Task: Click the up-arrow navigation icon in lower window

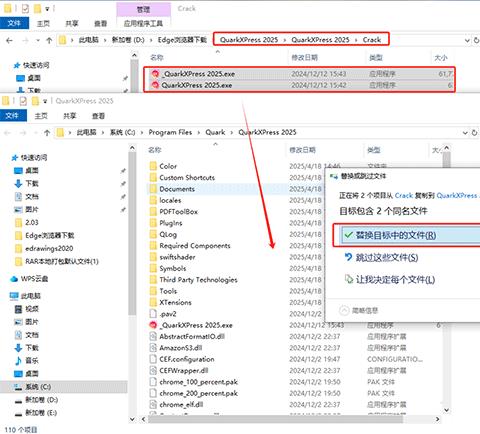Action: [47, 133]
